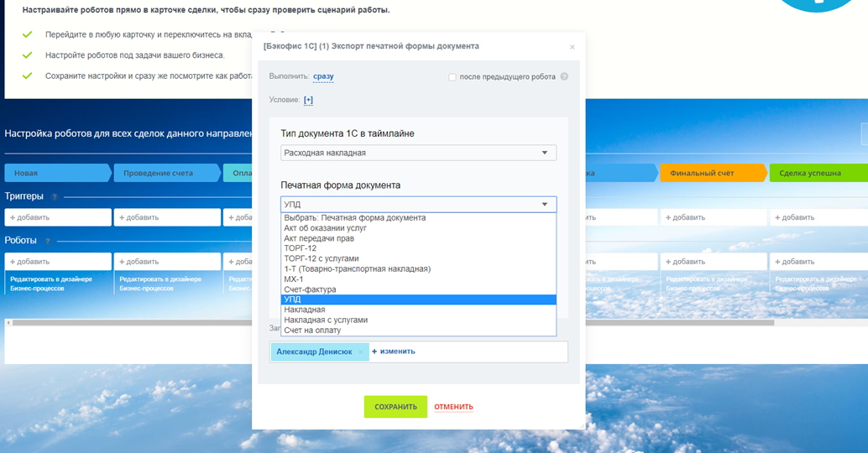Viewport: 868px width, 453px height.
Task: Select 'Счет-фактура' from the list
Action: pos(310,289)
